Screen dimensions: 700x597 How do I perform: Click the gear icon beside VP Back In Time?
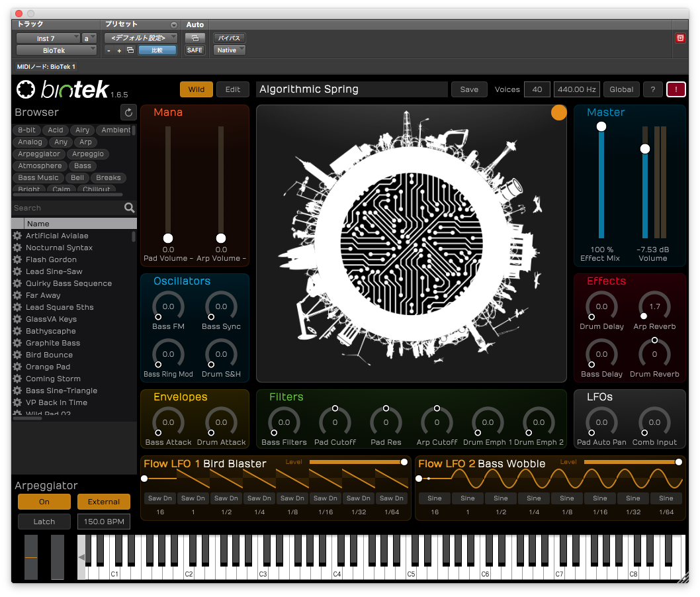pyautogui.click(x=17, y=402)
